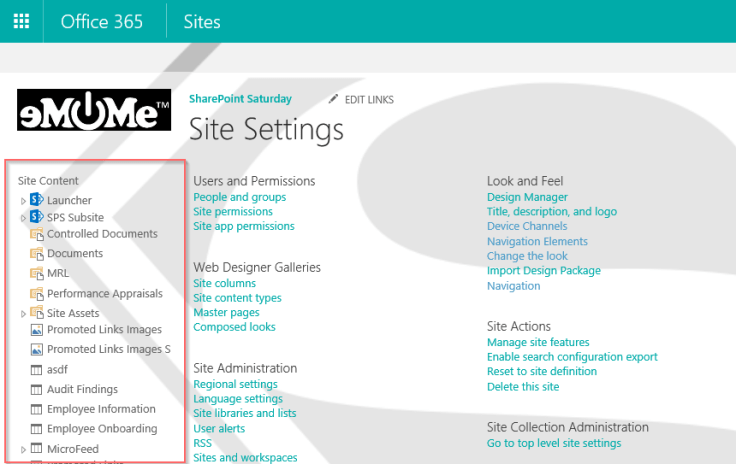
Task: Go to top level site settings
Action: click(554, 443)
